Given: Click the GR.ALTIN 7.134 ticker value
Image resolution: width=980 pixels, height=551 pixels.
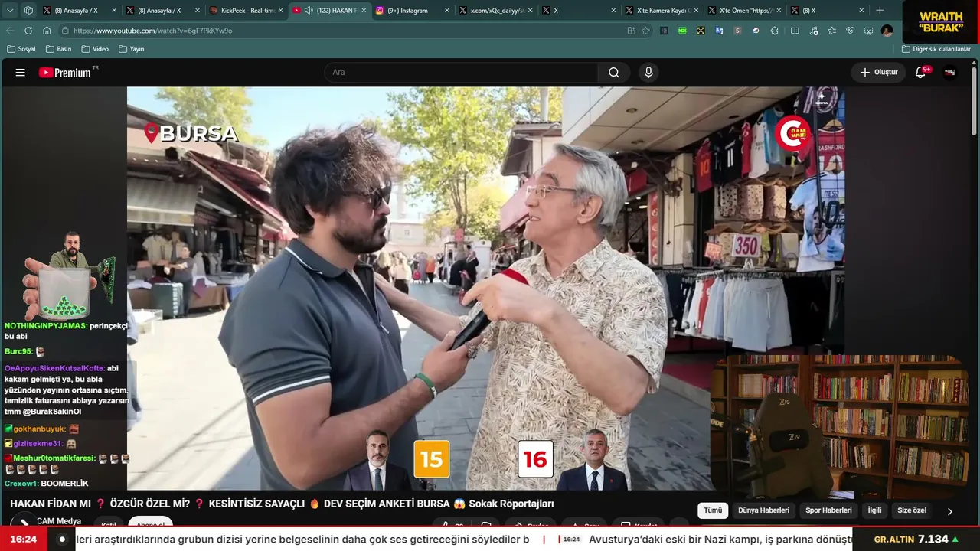Looking at the screenshot, I should pyautogui.click(x=916, y=540).
